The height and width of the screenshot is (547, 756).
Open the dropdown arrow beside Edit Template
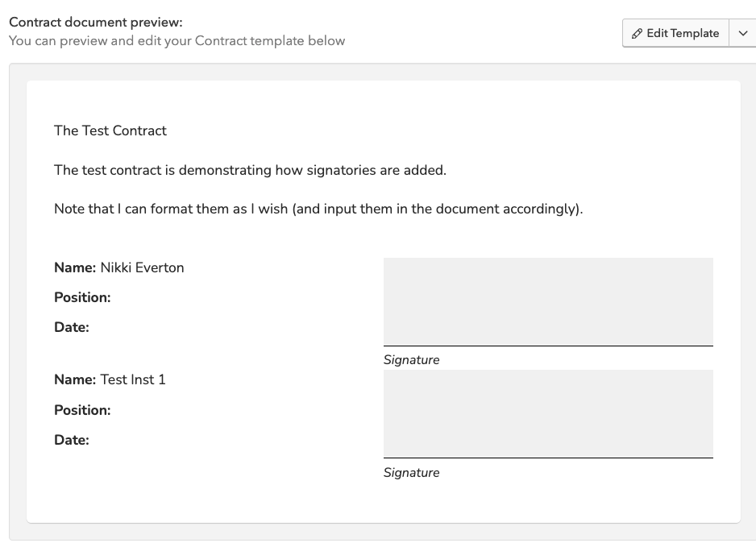click(x=742, y=34)
